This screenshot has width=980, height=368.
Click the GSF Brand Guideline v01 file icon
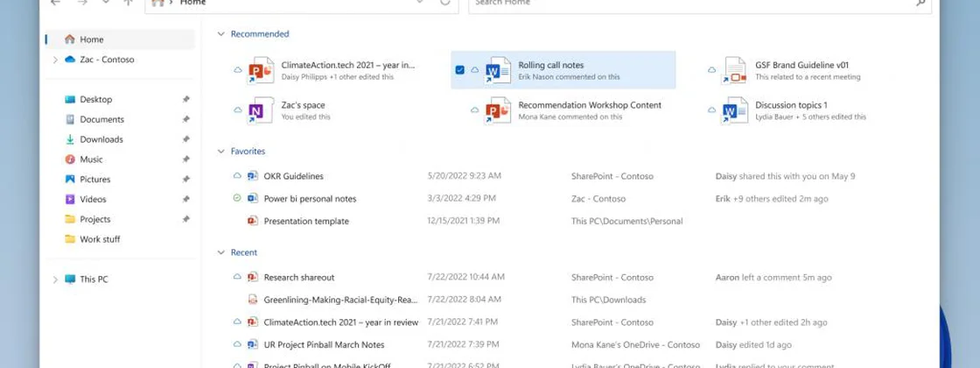pos(733,70)
